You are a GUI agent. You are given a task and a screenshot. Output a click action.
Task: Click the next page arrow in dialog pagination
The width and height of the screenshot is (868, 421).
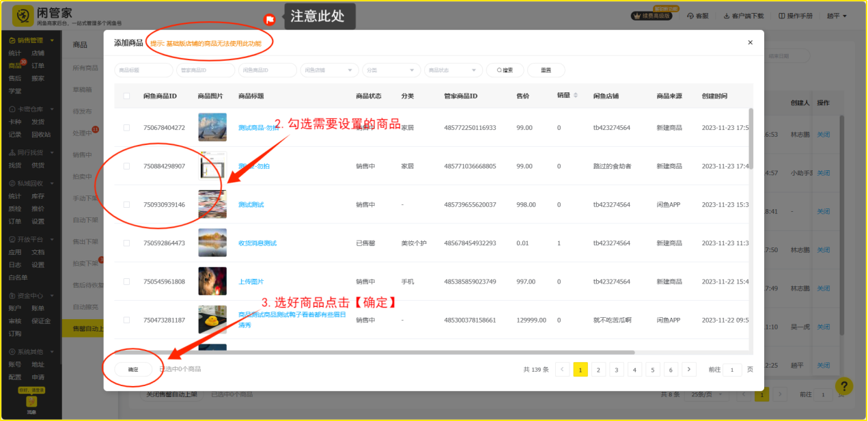[689, 370]
